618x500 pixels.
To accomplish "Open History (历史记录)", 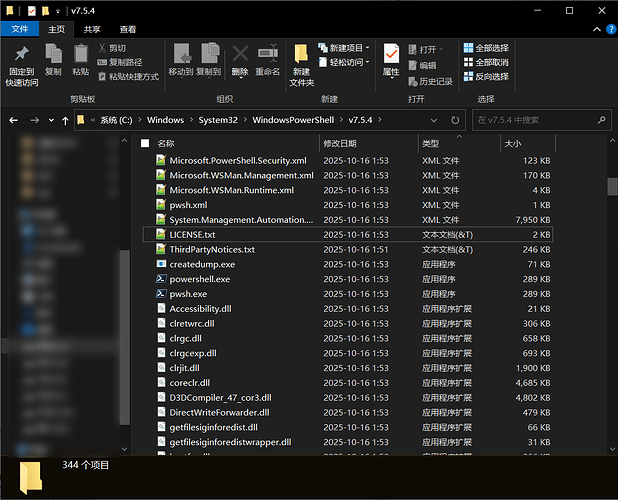I will 430,82.
